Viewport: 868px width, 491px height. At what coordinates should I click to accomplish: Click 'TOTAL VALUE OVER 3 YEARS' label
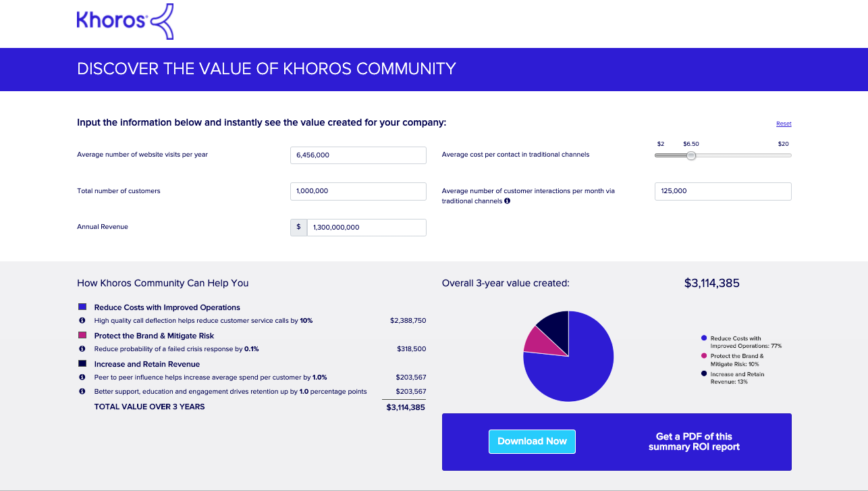click(149, 407)
